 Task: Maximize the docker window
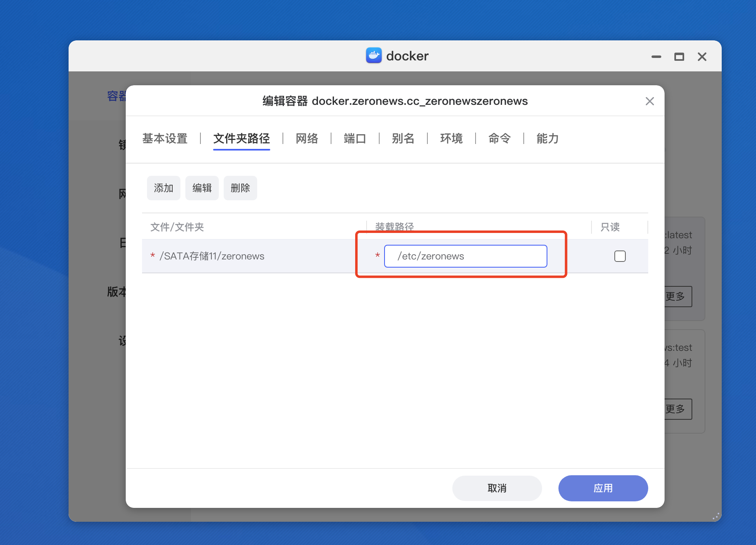(x=679, y=57)
